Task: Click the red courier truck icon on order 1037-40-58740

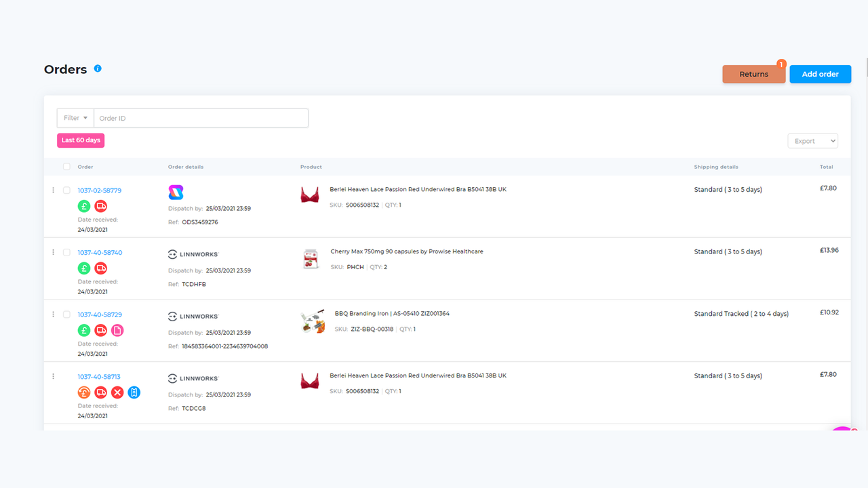Action: [x=100, y=268]
